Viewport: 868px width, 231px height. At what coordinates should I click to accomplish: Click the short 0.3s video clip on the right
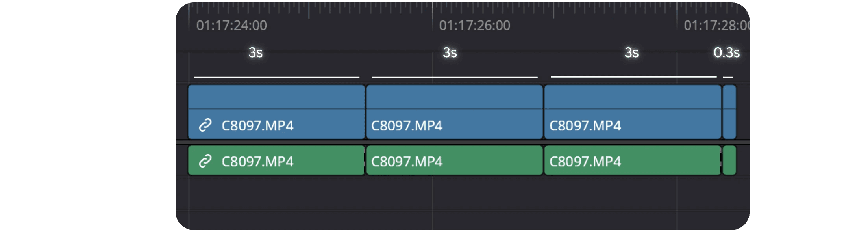coord(729,112)
